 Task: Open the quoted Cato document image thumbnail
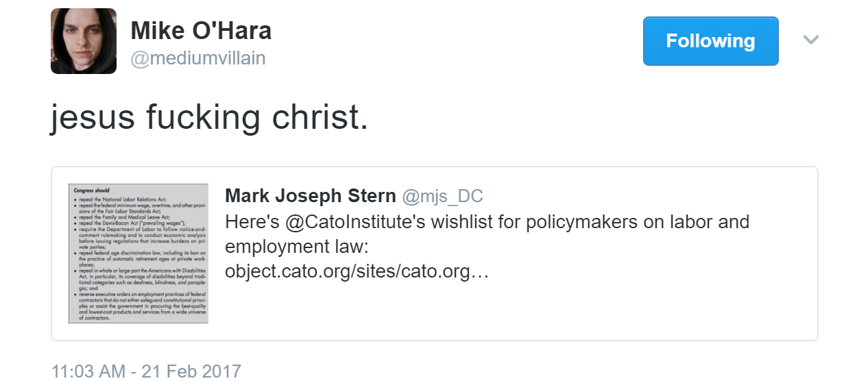tap(138, 253)
